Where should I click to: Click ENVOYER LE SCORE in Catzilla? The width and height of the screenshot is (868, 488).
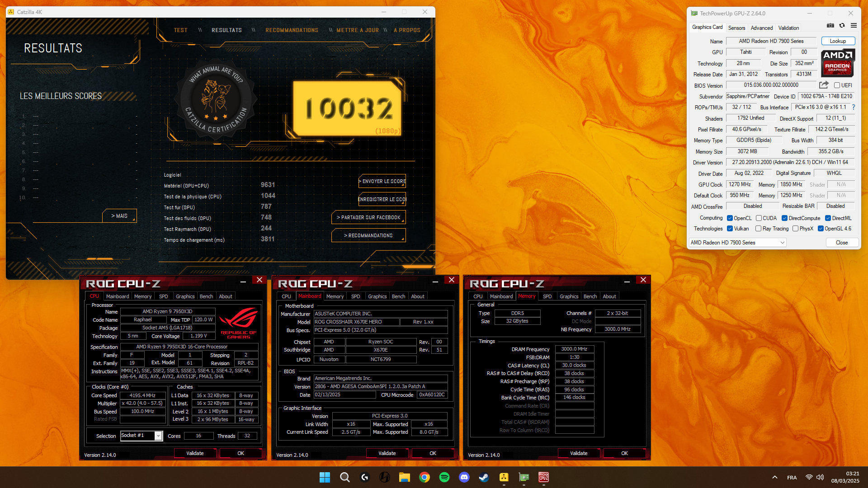[382, 181]
